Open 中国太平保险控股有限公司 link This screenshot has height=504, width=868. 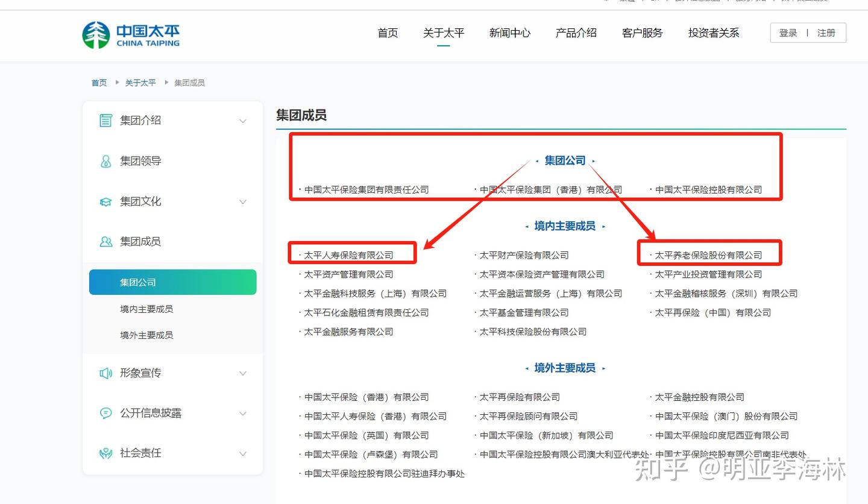[709, 189]
